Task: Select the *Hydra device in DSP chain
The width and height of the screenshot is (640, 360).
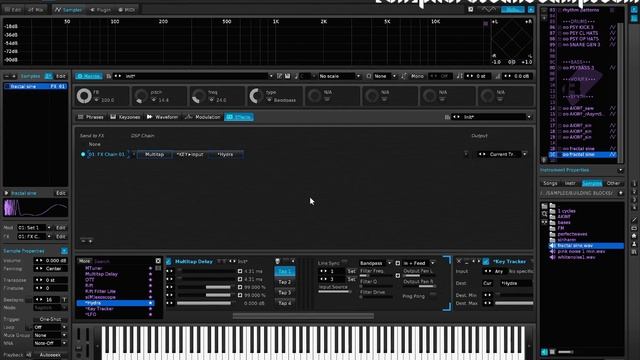Action: coord(225,154)
